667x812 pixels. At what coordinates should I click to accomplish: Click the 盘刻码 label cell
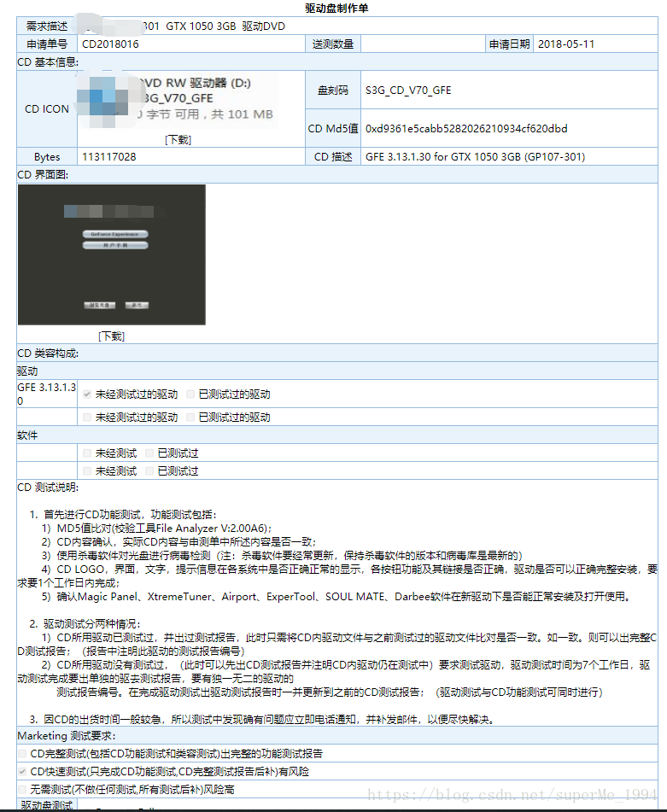tap(333, 91)
